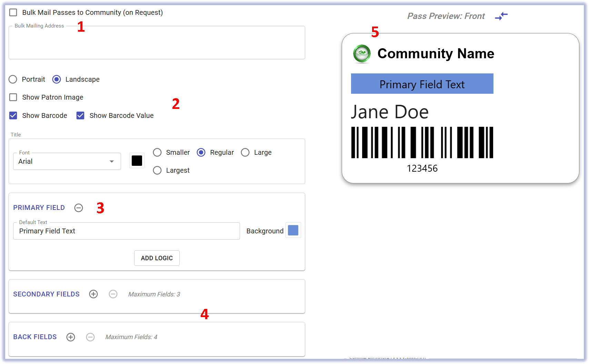589x364 pixels.
Task: Select Portrait orientation
Action: pyautogui.click(x=13, y=79)
